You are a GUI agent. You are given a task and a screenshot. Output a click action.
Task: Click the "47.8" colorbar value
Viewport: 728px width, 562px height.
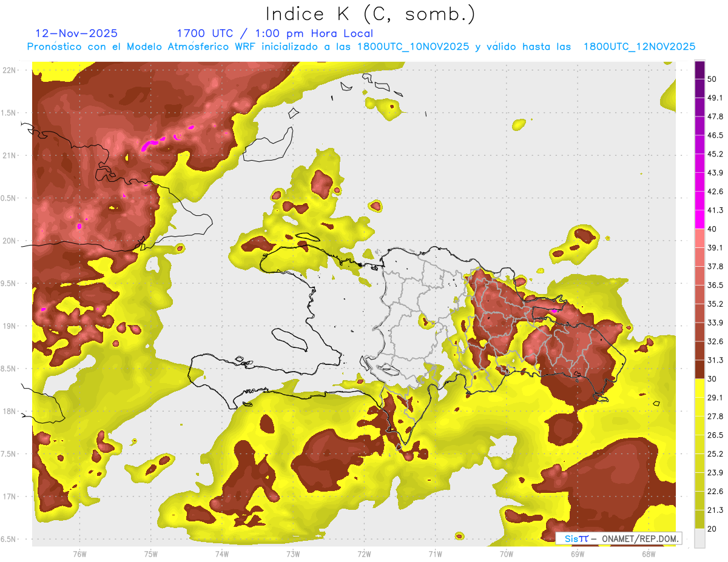coord(715,116)
